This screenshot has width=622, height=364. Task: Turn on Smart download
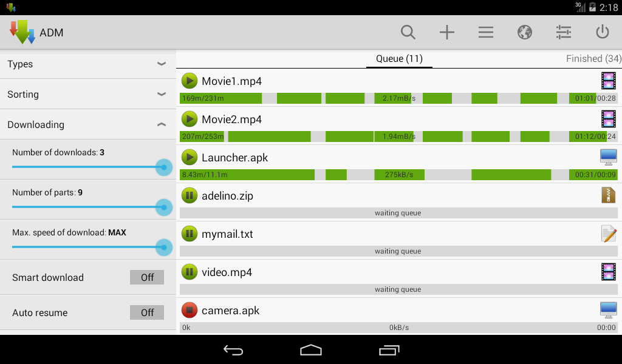pos(147,277)
